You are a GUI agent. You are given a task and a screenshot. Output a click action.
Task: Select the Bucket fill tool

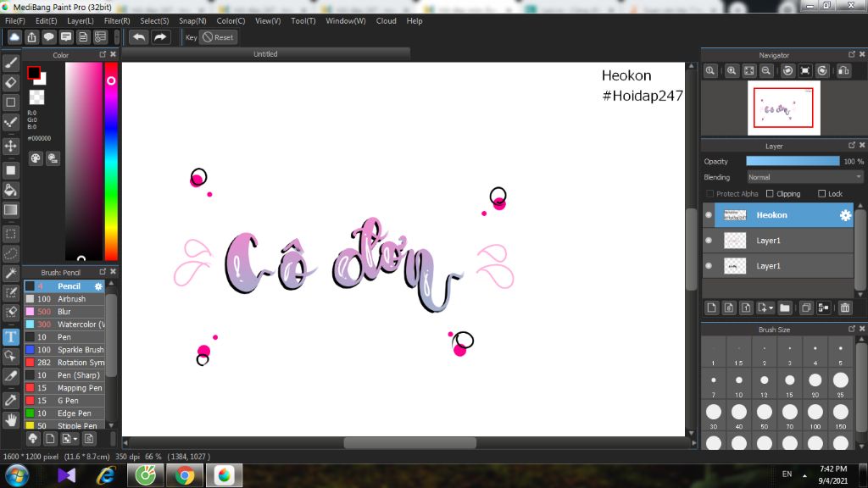[10, 190]
